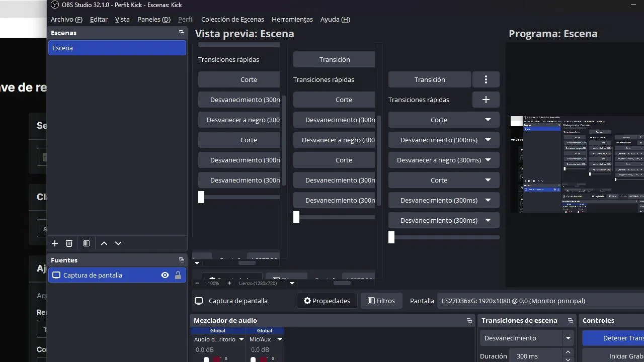Open dropdown arrow on Desvanecer a negro (300ms)
Screen dimensions: 644x362
pos(488,160)
